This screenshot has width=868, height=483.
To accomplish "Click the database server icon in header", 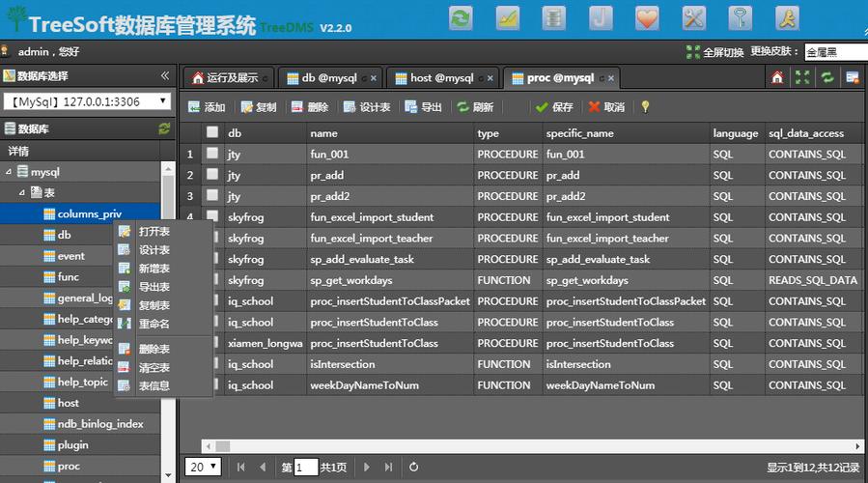I will [x=553, y=18].
